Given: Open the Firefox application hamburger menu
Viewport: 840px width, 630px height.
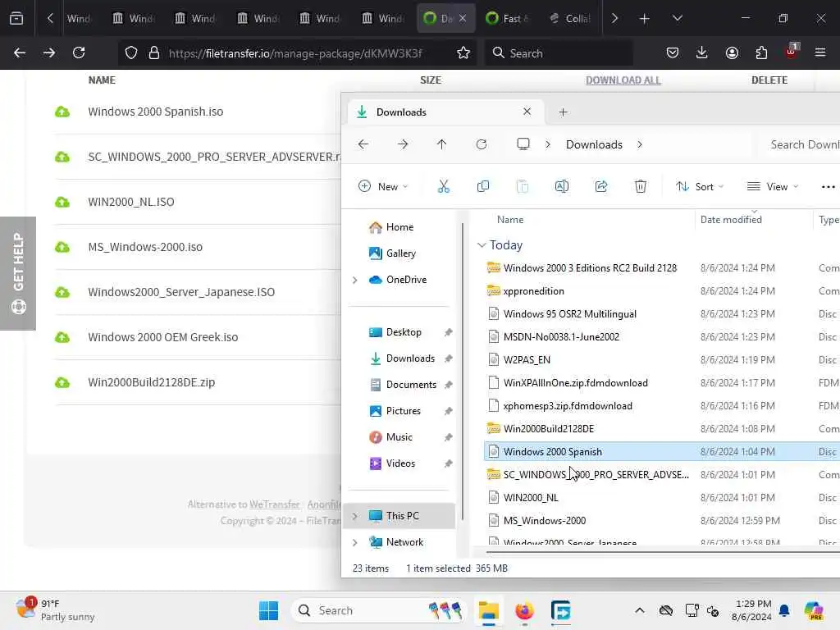Looking at the screenshot, I should 820,52.
